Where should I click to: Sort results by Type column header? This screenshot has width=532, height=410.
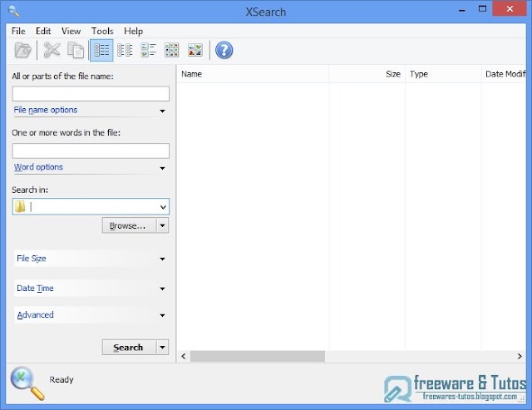[x=443, y=74]
